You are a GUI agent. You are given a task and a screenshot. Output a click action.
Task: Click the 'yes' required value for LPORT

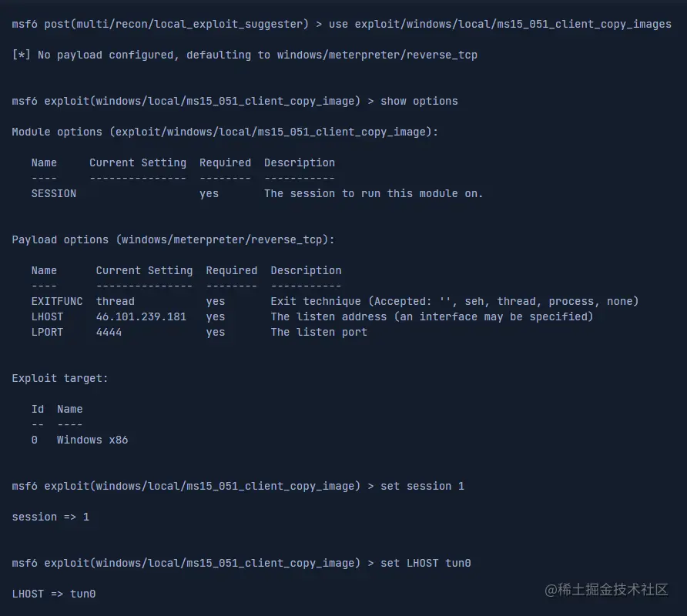[x=215, y=333]
